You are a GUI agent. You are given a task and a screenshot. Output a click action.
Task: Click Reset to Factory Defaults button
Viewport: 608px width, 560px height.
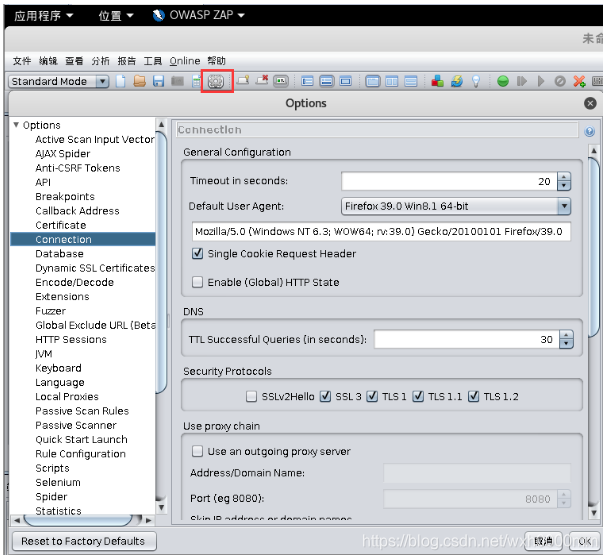pos(84,541)
